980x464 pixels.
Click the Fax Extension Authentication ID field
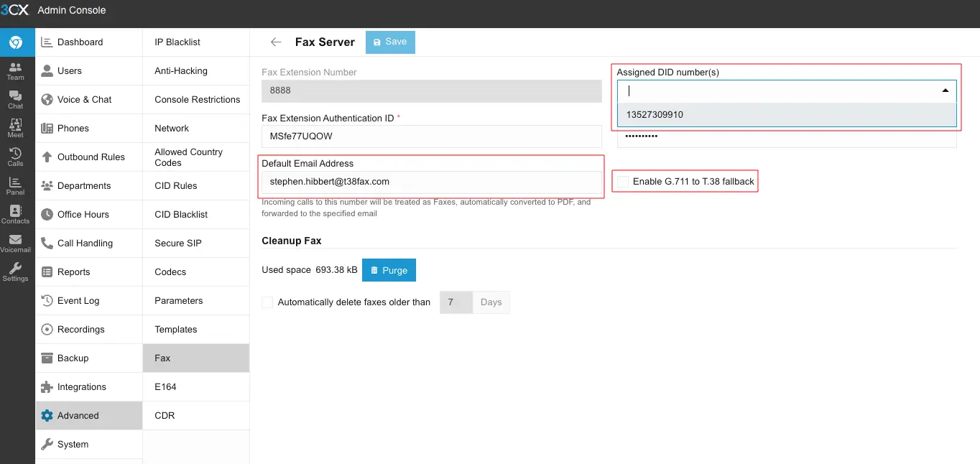tap(431, 136)
